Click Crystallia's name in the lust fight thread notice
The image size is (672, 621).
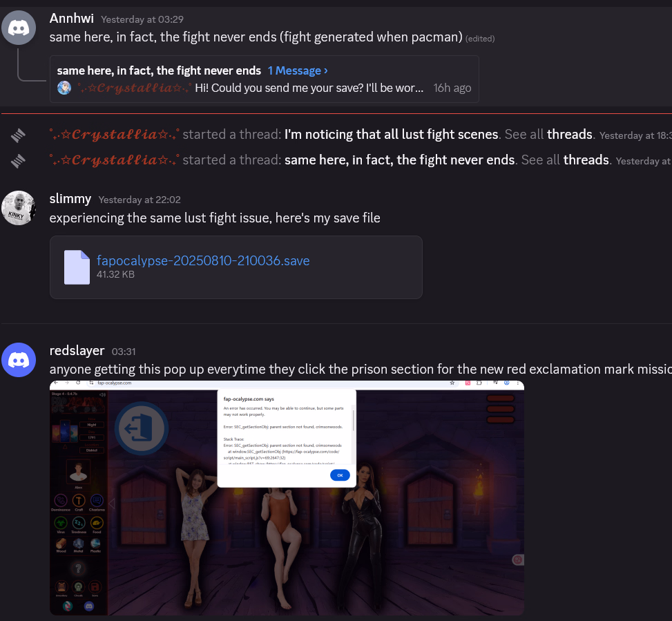pyautogui.click(x=115, y=135)
